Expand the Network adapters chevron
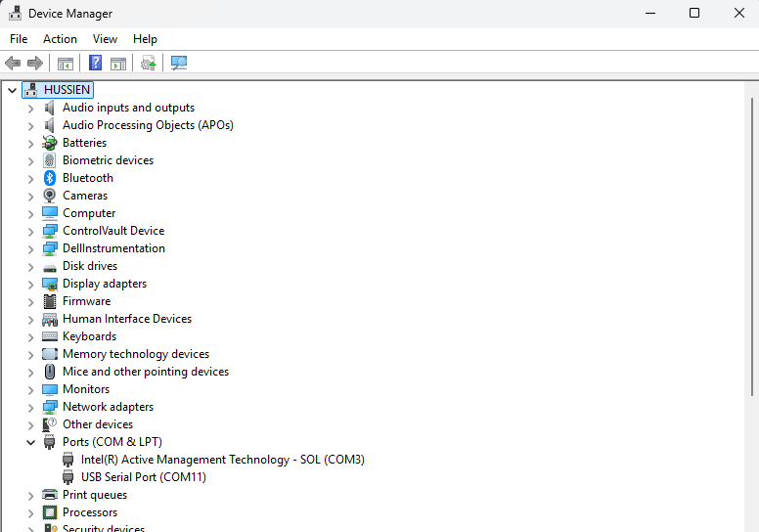The height and width of the screenshot is (532, 759). 30,408
